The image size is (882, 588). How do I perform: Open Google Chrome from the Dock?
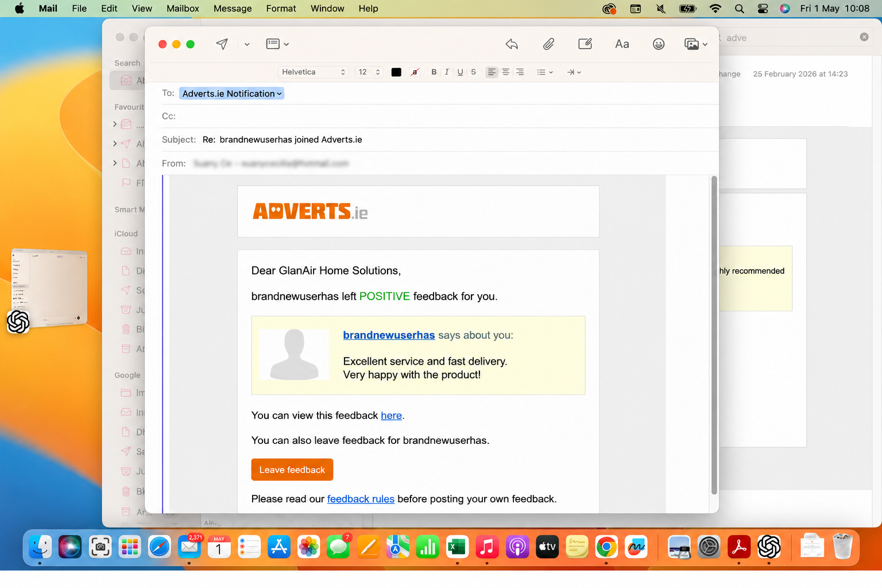tap(606, 547)
